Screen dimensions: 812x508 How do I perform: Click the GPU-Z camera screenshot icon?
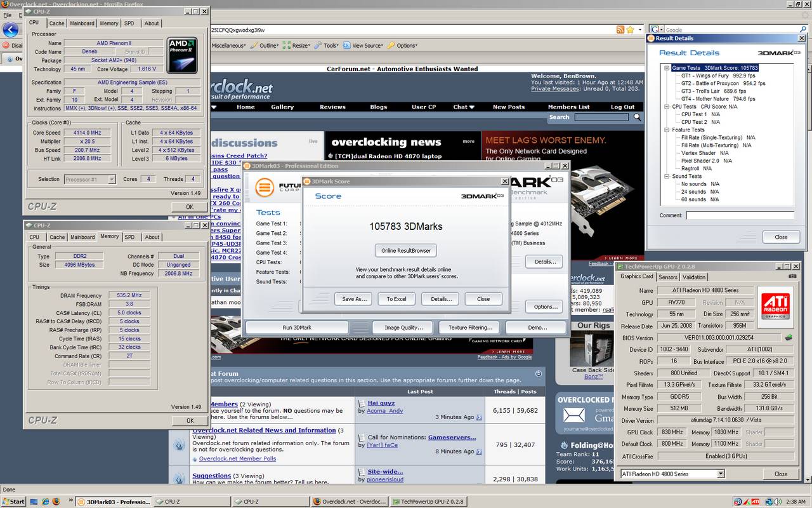[x=792, y=276]
